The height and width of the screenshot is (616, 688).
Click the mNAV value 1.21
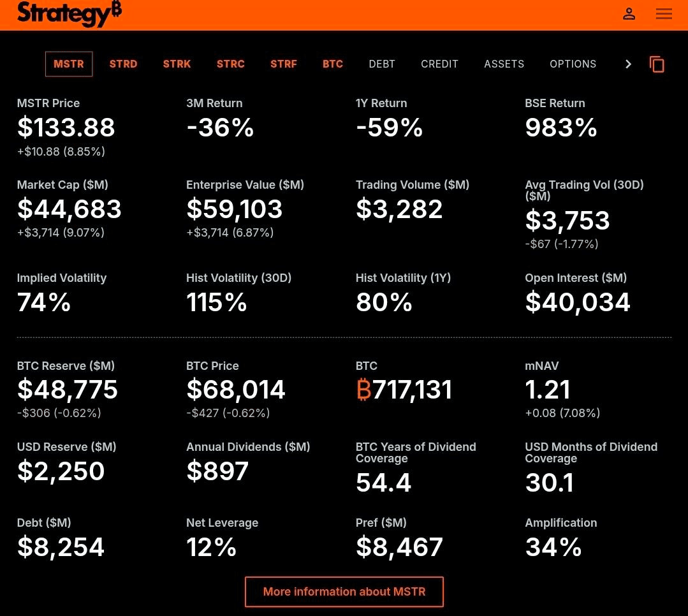[547, 390]
